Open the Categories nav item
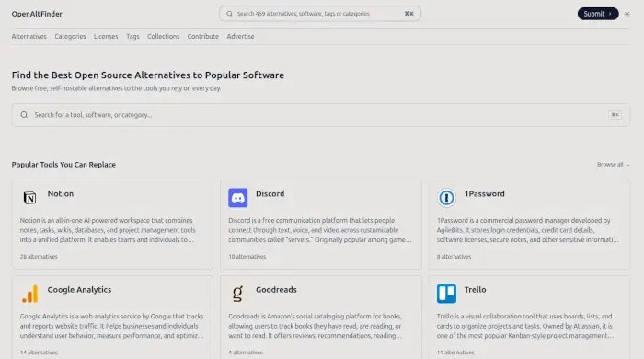Screen dimensions: 644x359 click(70, 36)
